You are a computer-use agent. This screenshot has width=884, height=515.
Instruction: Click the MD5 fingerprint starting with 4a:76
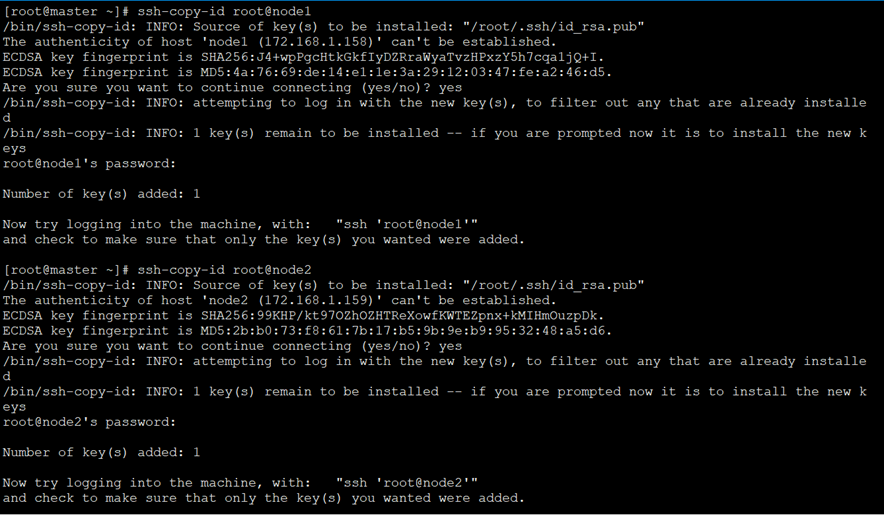click(x=406, y=72)
